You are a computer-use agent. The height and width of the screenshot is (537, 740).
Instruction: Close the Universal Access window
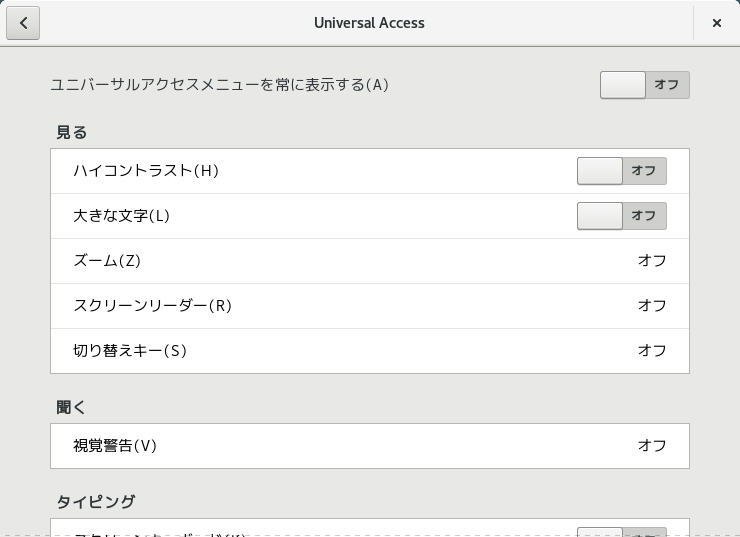pos(716,23)
